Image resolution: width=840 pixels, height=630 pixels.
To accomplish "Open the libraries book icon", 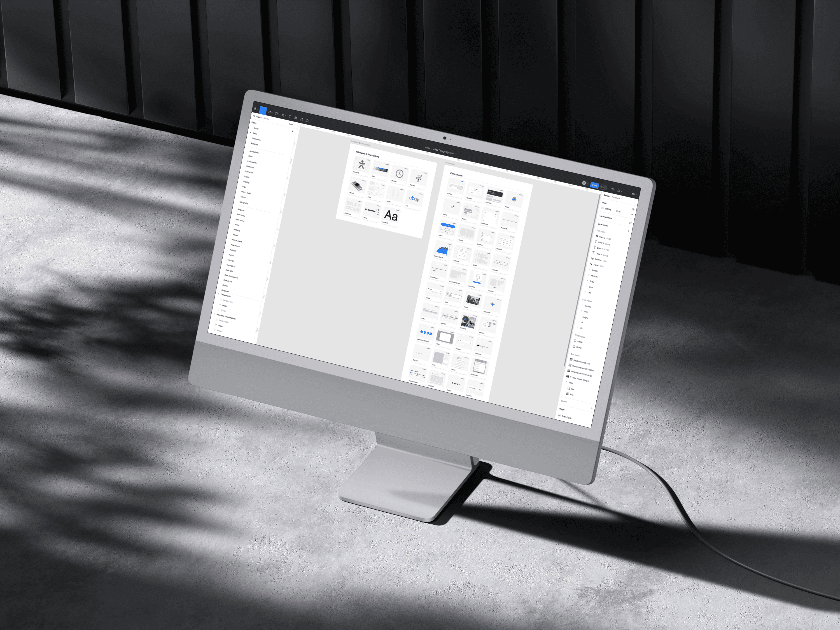I will (612, 190).
